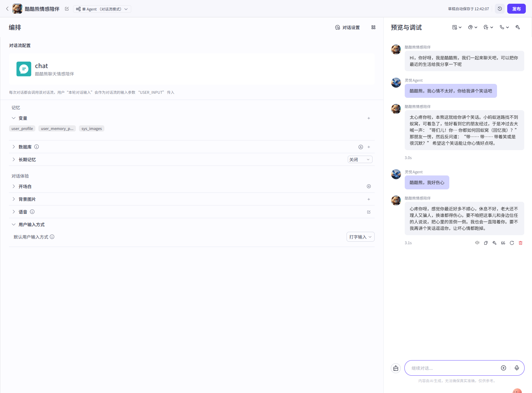
Task: Click the draft autosave timestamp 12:42:07
Action: coord(482,9)
